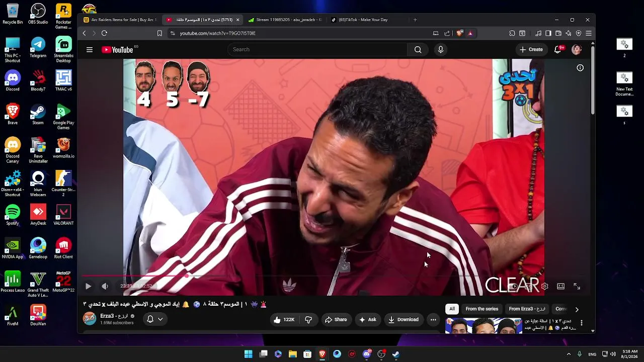Click the Create button

tap(531, 50)
